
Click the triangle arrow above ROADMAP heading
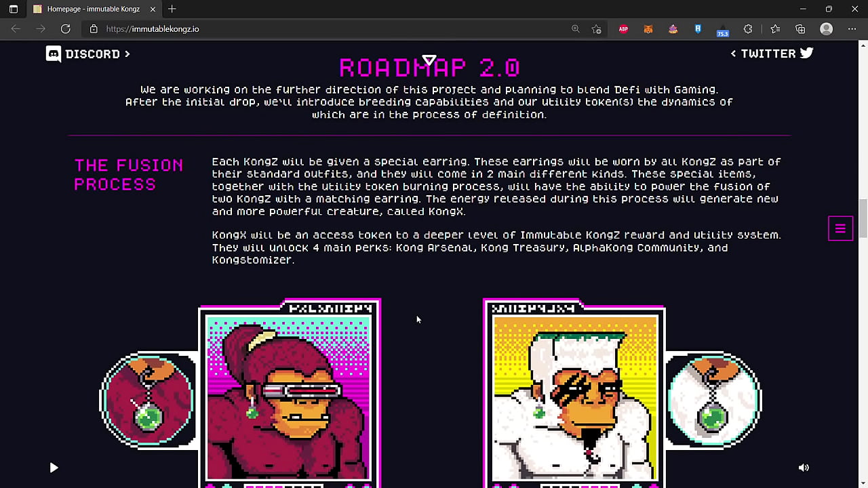429,60
